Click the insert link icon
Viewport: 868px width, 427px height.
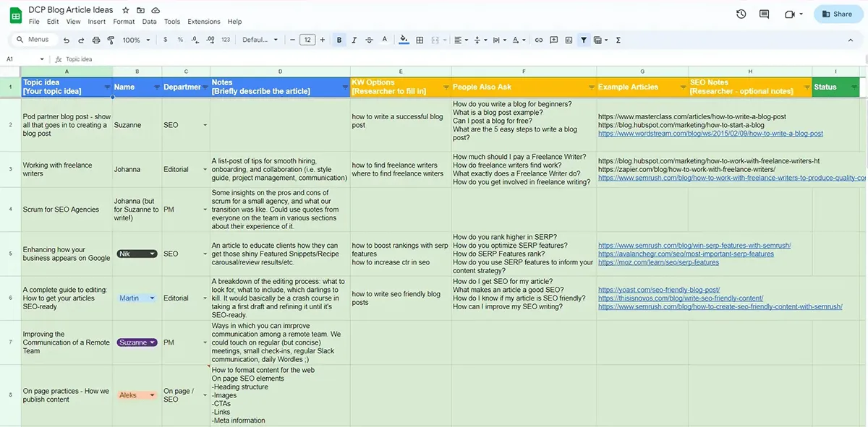tap(540, 40)
